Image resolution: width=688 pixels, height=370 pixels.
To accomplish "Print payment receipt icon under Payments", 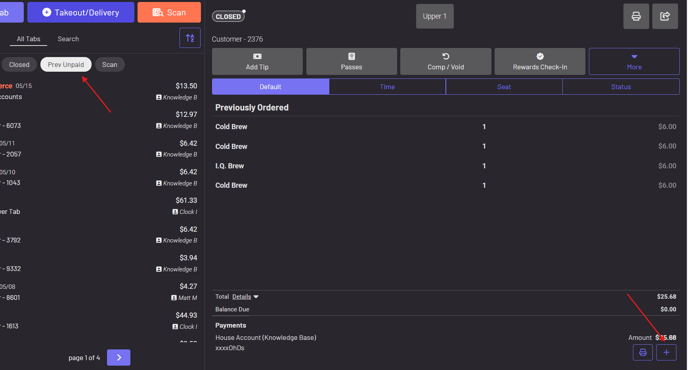I will click(642, 352).
